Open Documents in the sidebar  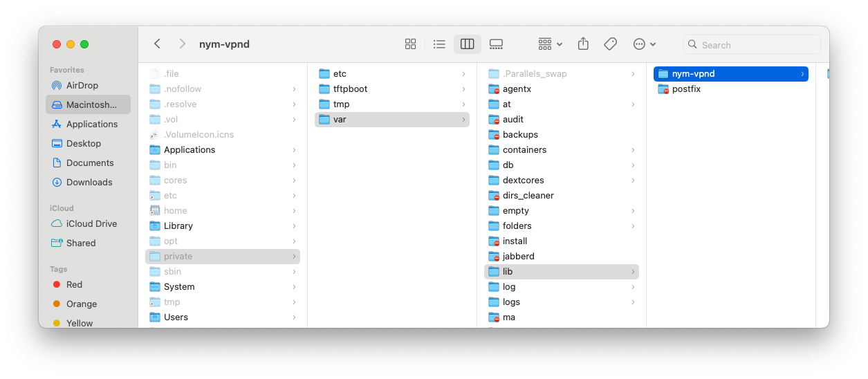[88, 163]
